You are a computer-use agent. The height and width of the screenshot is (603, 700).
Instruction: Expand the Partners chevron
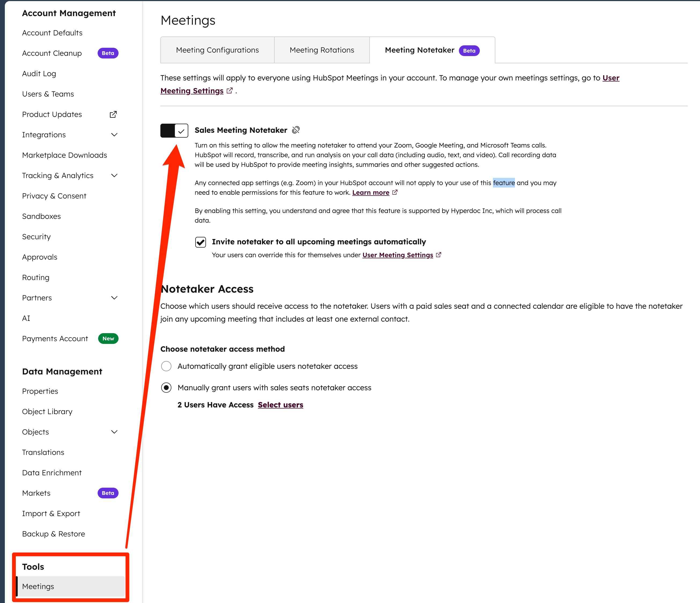[x=114, y=298]
